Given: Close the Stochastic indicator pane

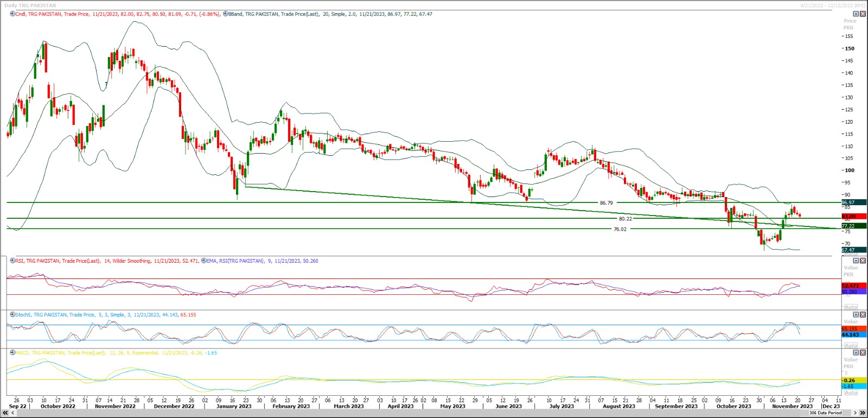Looking at the screenshot, I should tap(863, 315).
